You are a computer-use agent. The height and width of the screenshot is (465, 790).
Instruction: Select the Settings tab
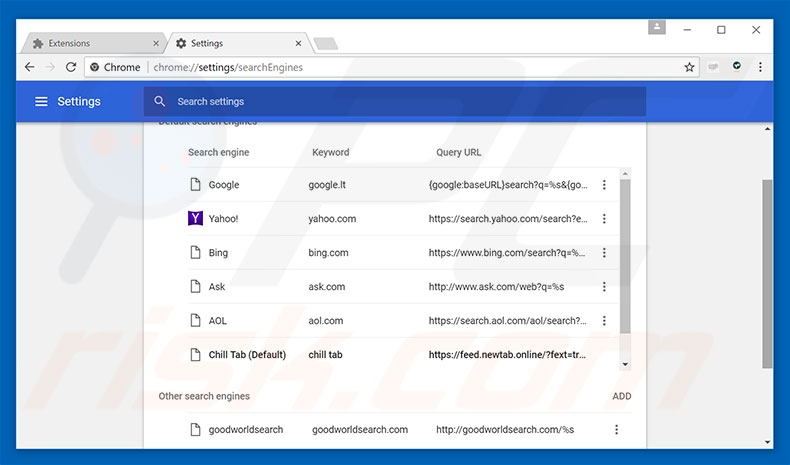point(237,43)
